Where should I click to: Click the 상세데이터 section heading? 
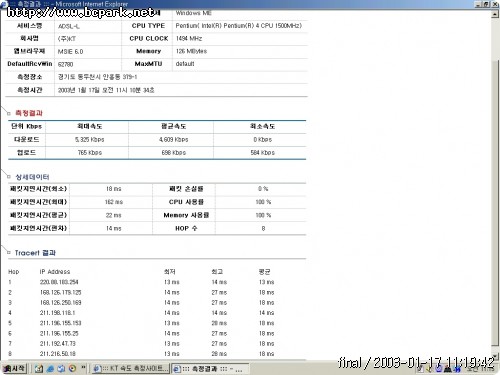point(32,177)
